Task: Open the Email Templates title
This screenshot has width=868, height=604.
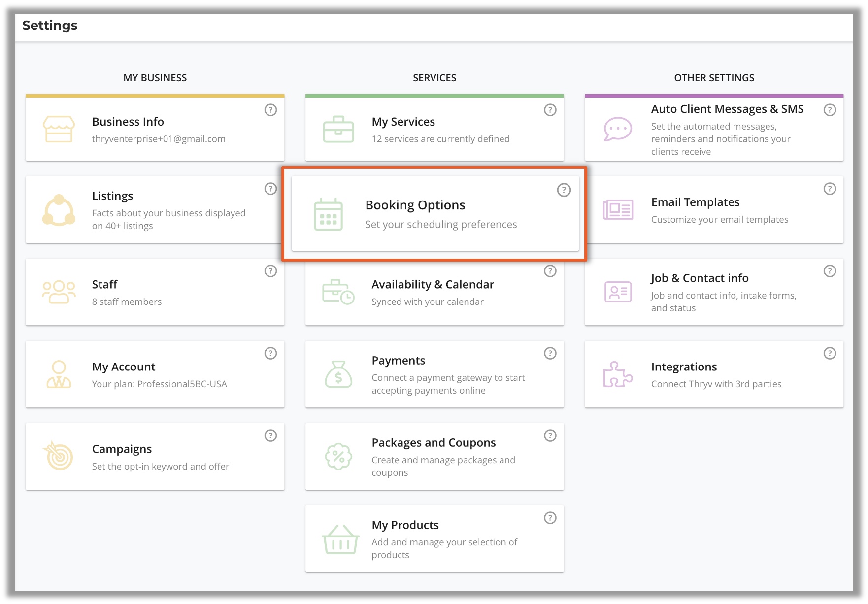Action: 695,202
